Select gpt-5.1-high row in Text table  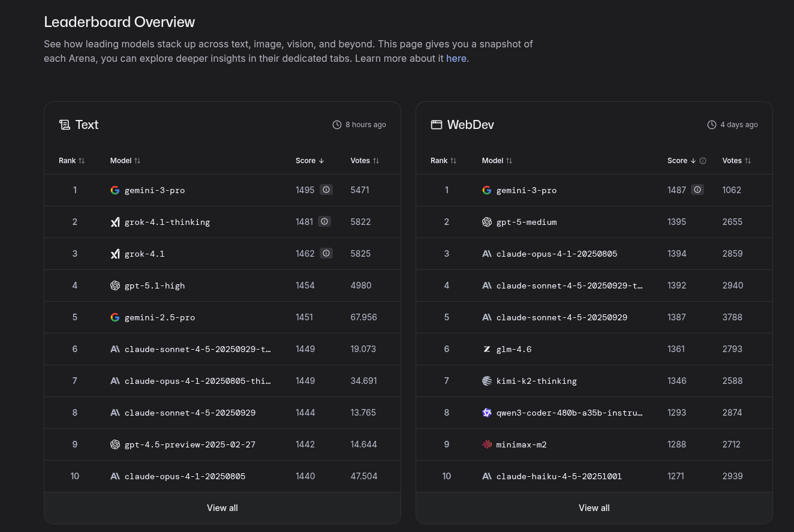click(x=155, y=285)
